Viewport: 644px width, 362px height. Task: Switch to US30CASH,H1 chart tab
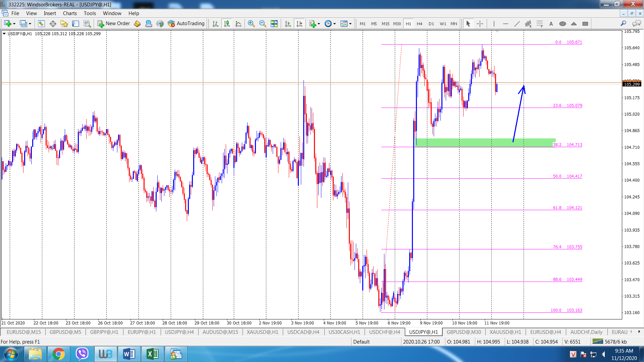[344, 332]
